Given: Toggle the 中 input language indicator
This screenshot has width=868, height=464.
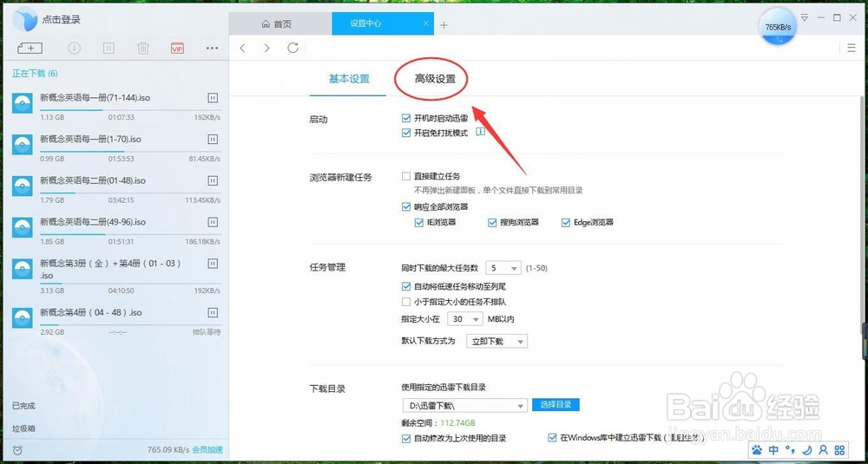Looking at the screenshot, I should tap(773, 449).
